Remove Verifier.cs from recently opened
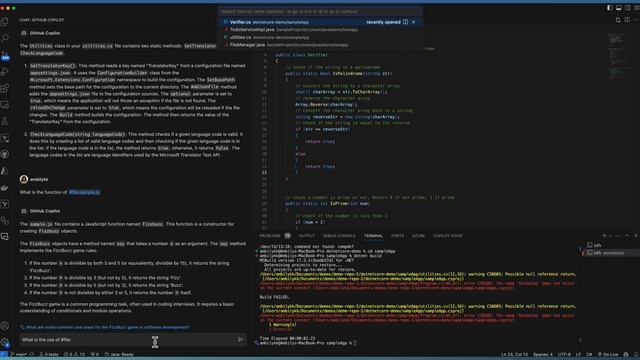 (x=414, y=22)
